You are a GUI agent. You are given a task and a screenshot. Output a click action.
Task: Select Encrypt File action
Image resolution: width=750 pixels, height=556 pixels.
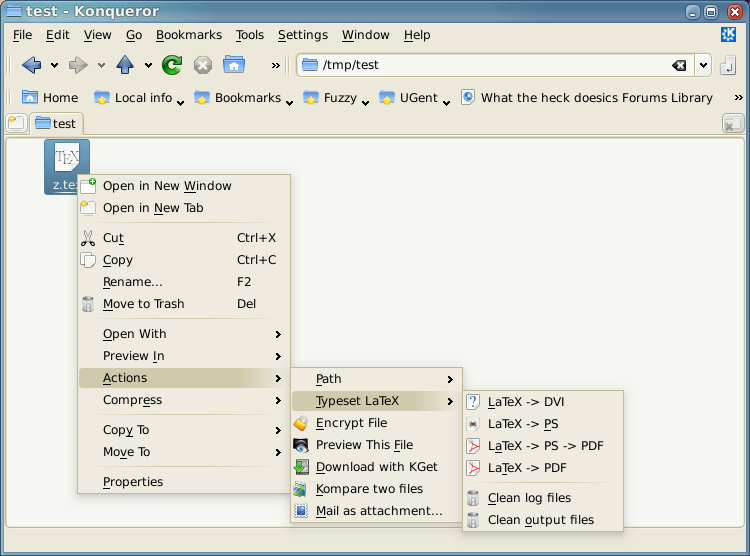[x=376, y=423]
